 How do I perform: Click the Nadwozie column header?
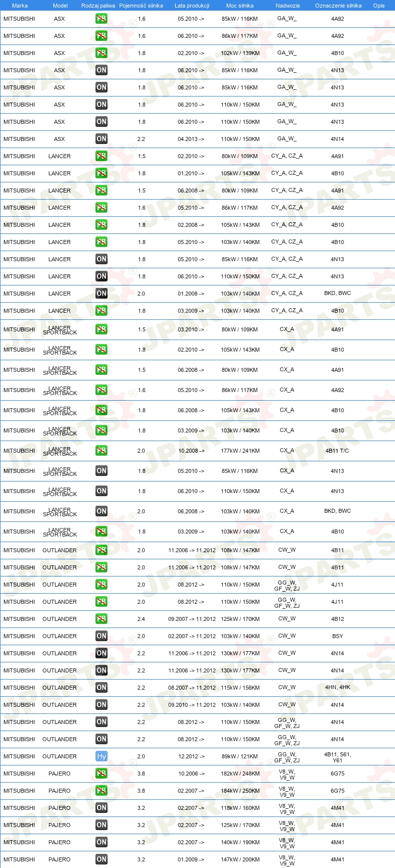(x=288, y=6)
